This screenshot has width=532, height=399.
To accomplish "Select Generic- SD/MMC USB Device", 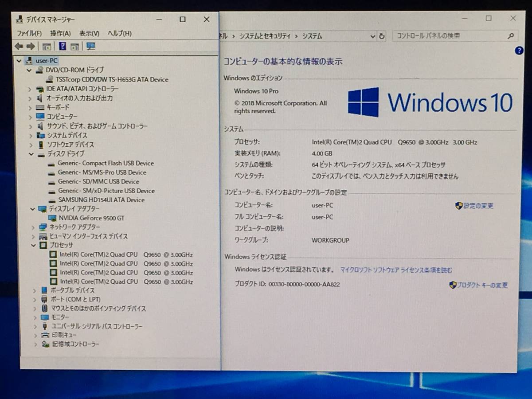I will [98, 182].
